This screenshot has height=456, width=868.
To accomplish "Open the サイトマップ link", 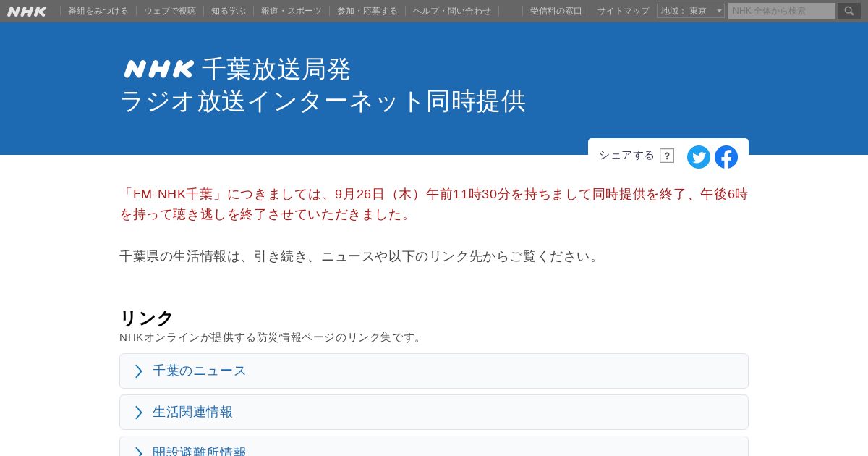I will (x=624, y=11).
